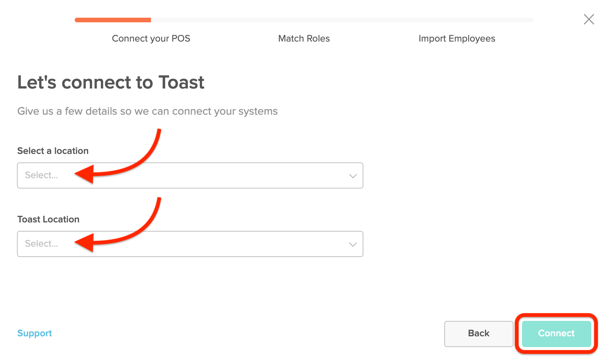The image size is (609, 364).
Task: Expand the Toast Location chevron arrow
Action: 352,244
